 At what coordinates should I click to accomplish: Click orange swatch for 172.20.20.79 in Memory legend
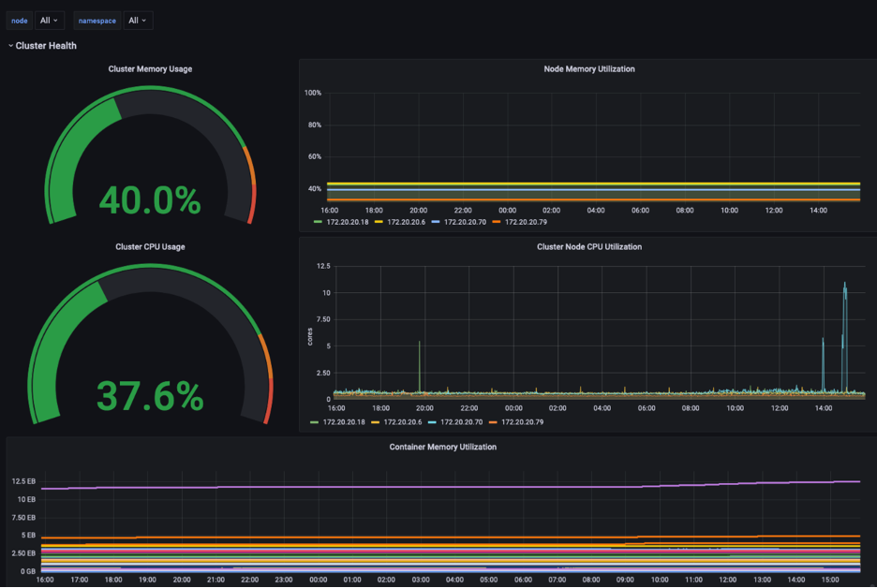(496, 222)
